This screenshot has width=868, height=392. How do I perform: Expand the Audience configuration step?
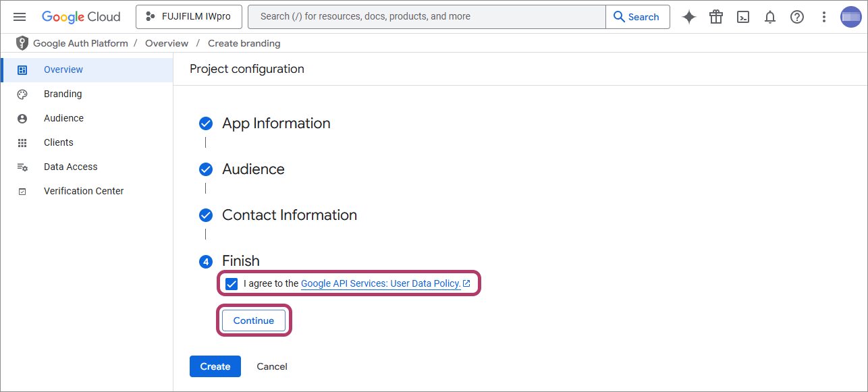coord(253,169)
